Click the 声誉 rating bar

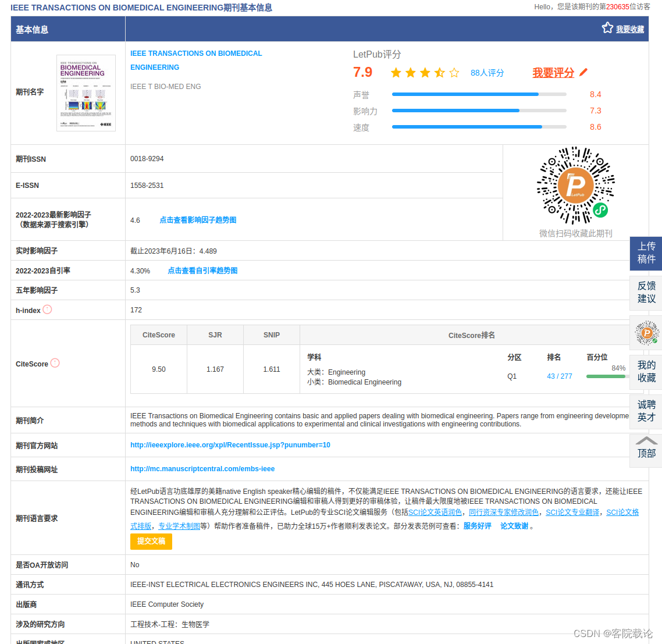click(479, 94)
